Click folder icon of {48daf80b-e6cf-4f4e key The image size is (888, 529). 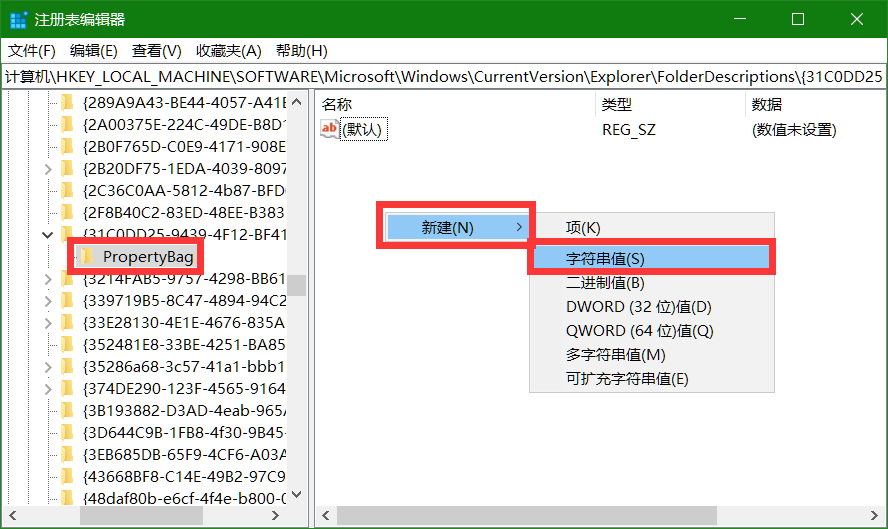68,498
